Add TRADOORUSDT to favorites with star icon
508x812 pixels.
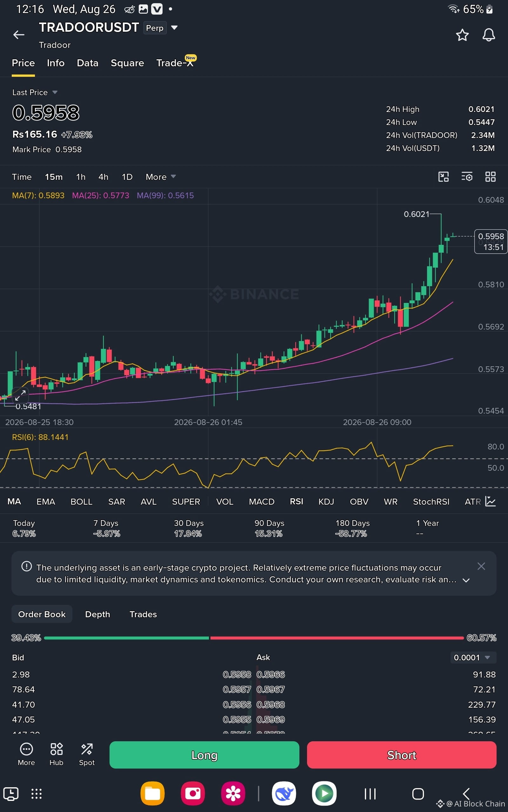pyautogui.click(x=462, y=35)
